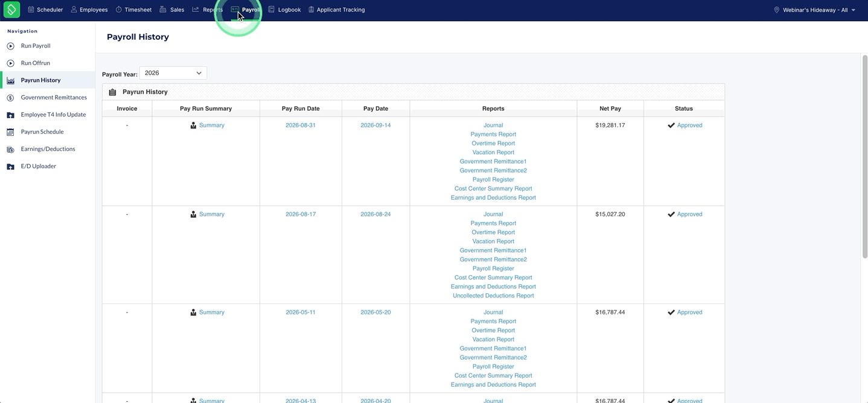Click pay date 2026-05-20
Image resolution: width=868 pixels, height=403 pixels.
point(375,313)
